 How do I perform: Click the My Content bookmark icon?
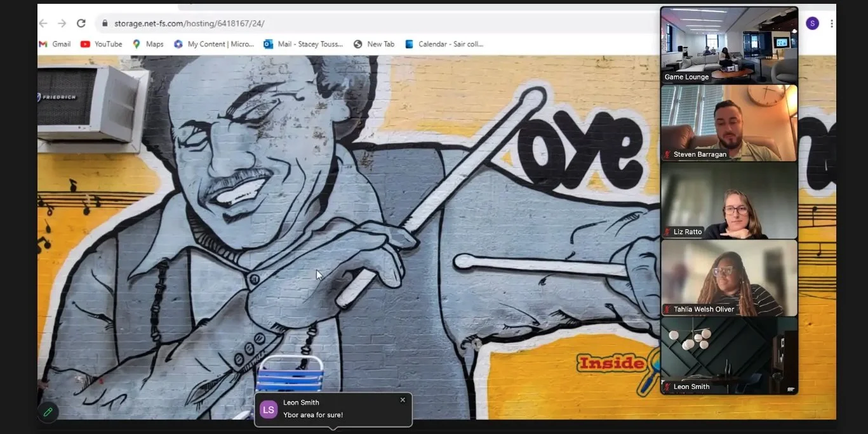pyautogui.click(x=178, y=44)
